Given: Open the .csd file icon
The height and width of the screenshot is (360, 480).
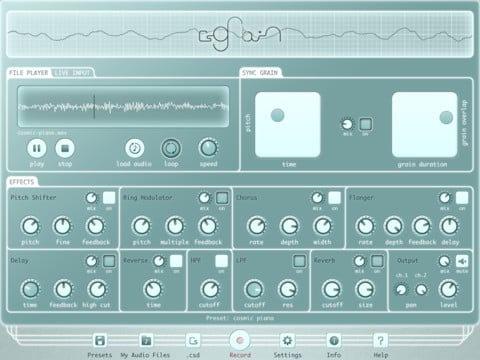Looking at the screenshot, I should (193, 341).
